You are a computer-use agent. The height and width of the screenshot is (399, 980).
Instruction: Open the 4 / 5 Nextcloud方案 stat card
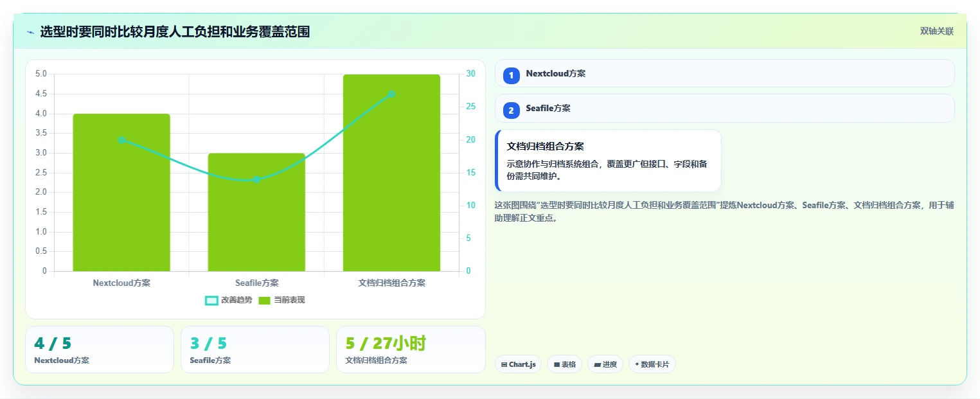[x=100, y=350]
